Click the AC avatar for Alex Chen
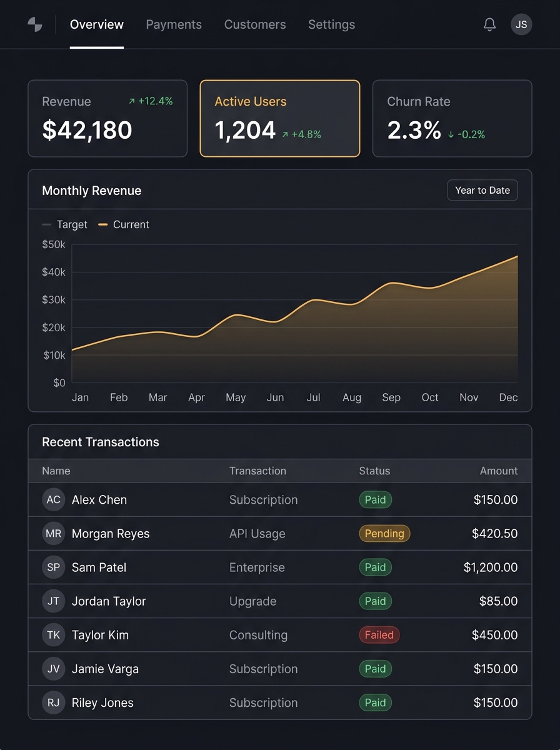 (54, 499)
